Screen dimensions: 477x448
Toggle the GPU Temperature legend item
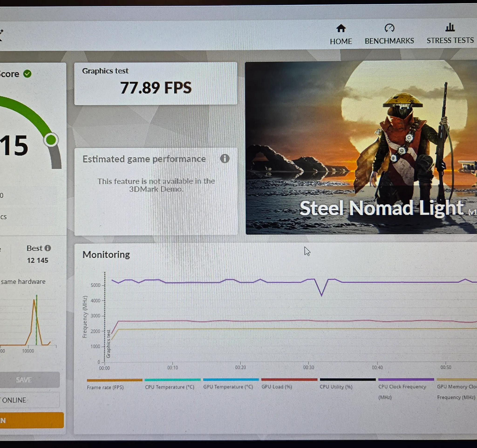click(x=231, y=383)
